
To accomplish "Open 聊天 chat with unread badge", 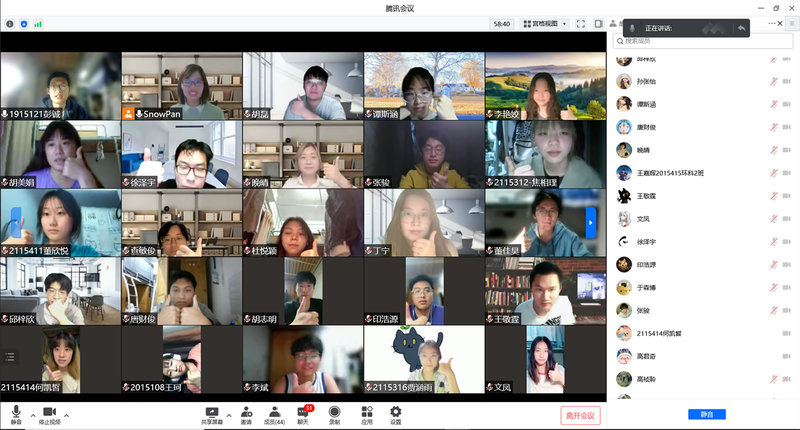I will 303,412.
